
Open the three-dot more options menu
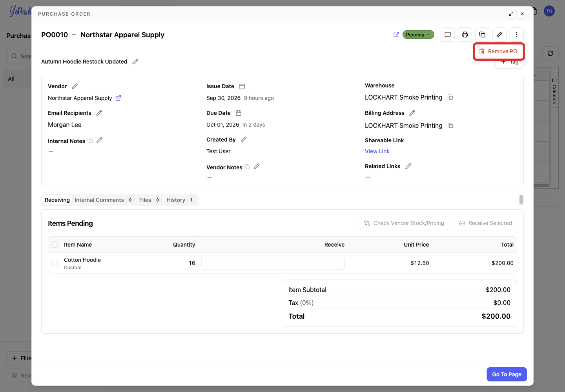(x=517, y=34)
